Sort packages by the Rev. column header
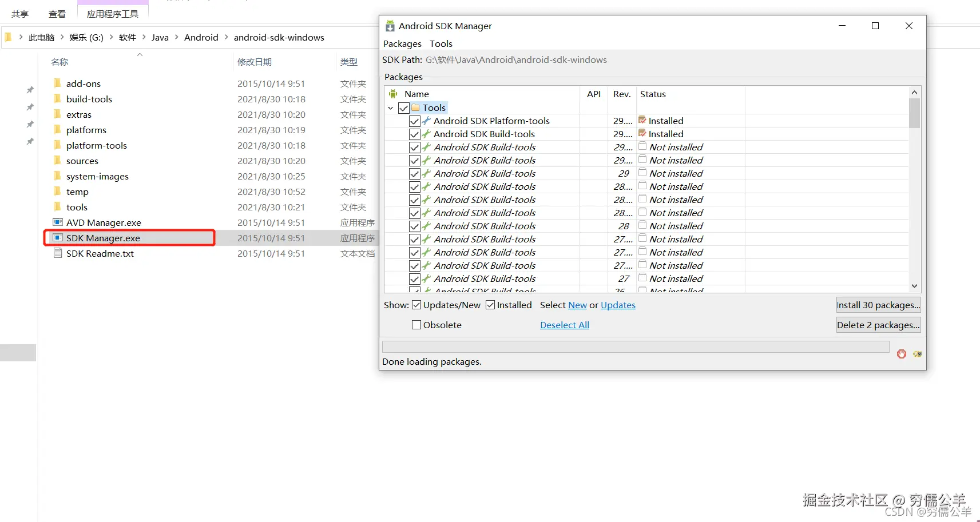The image size is (980, 522). (x=622, y=94)
